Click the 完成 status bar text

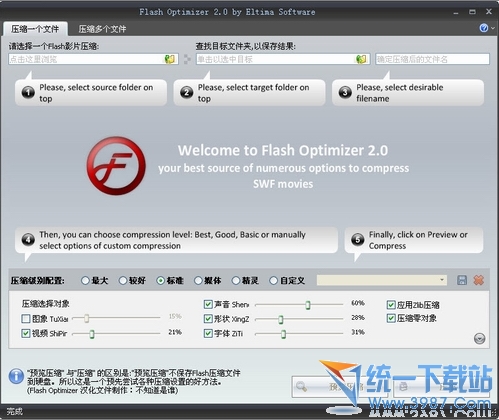point(15,412)
